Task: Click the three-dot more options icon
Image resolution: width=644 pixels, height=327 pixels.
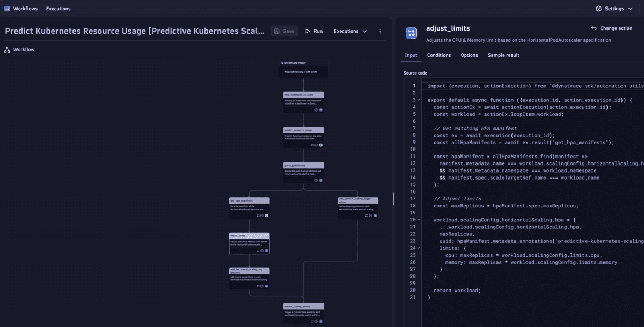Action: [380, 31]
